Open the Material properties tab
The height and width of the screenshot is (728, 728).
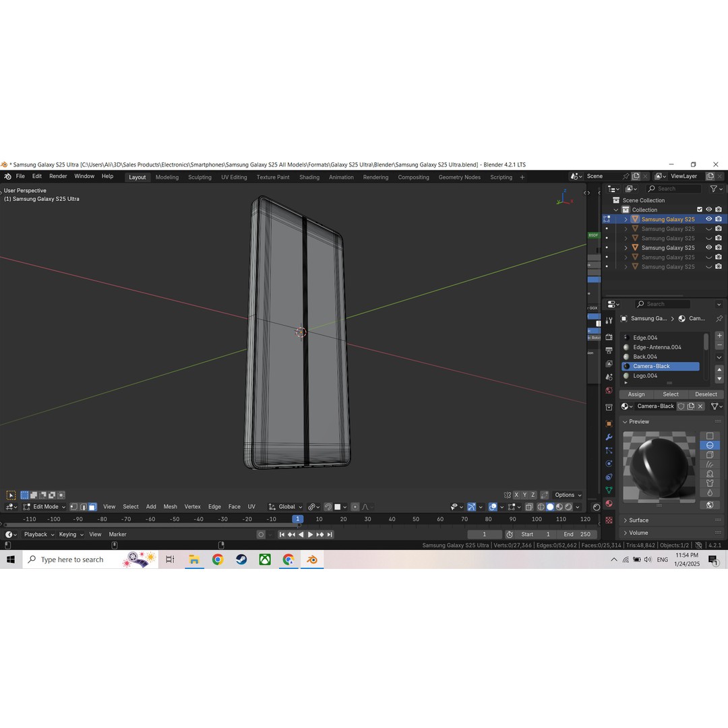coord(609,504)
